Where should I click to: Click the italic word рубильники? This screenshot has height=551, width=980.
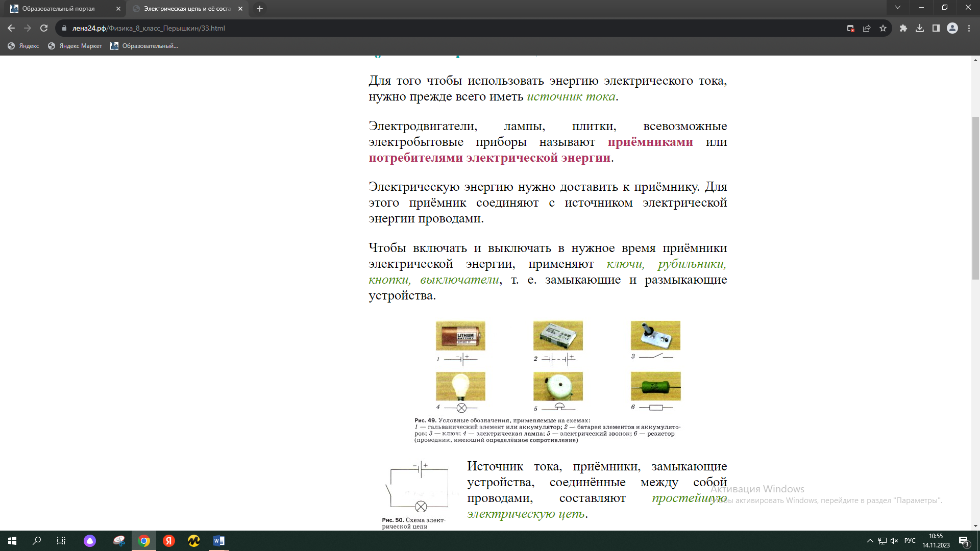(x=692, y=264)
